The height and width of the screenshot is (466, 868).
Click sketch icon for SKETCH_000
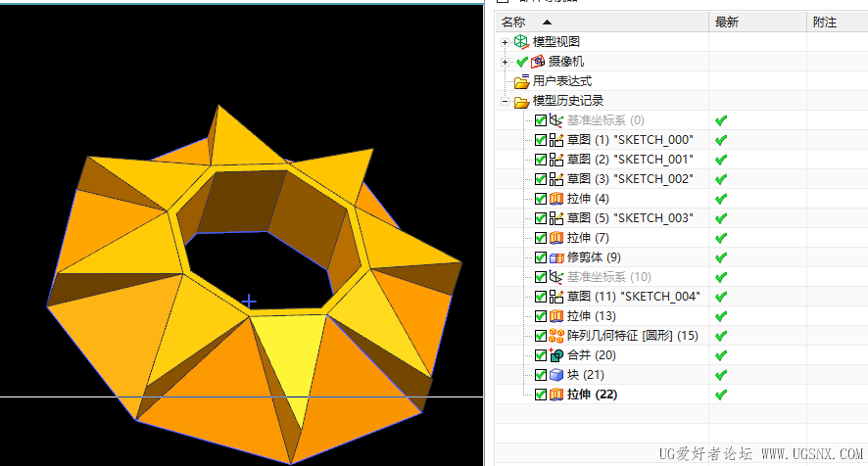tap(556, 140)
